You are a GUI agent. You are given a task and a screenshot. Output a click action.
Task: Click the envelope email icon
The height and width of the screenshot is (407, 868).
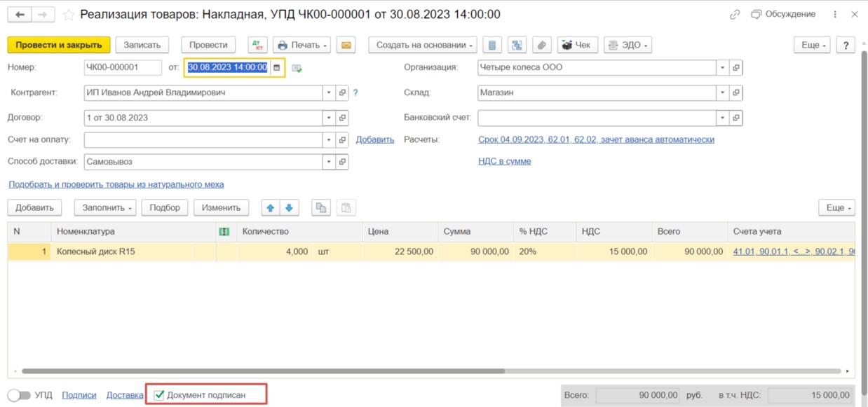346,45
